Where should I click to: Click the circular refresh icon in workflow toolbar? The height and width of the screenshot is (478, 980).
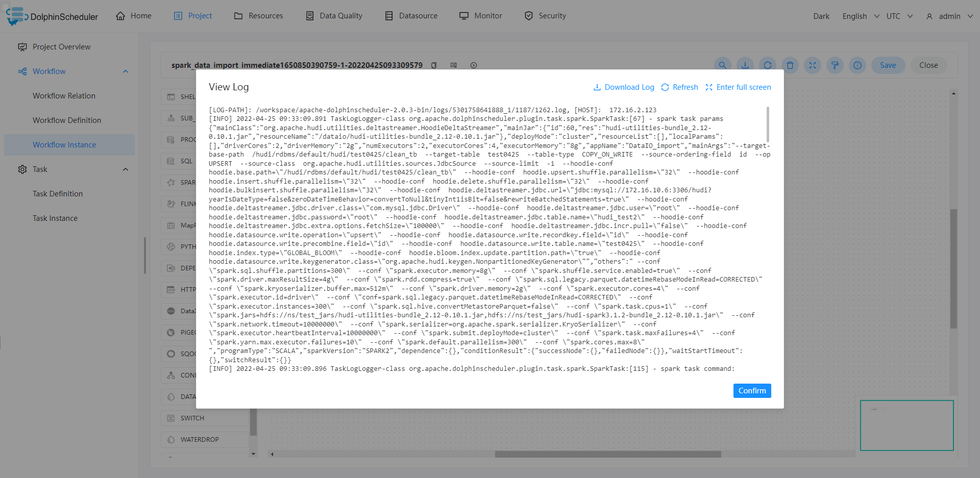pyautogui.click(x=768, y=65)
